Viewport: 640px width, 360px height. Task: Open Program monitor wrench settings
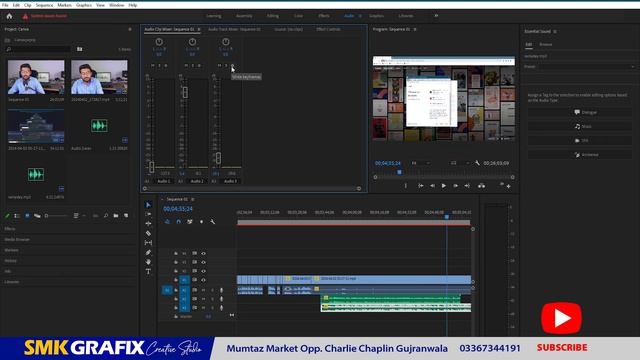coord(477,163)
